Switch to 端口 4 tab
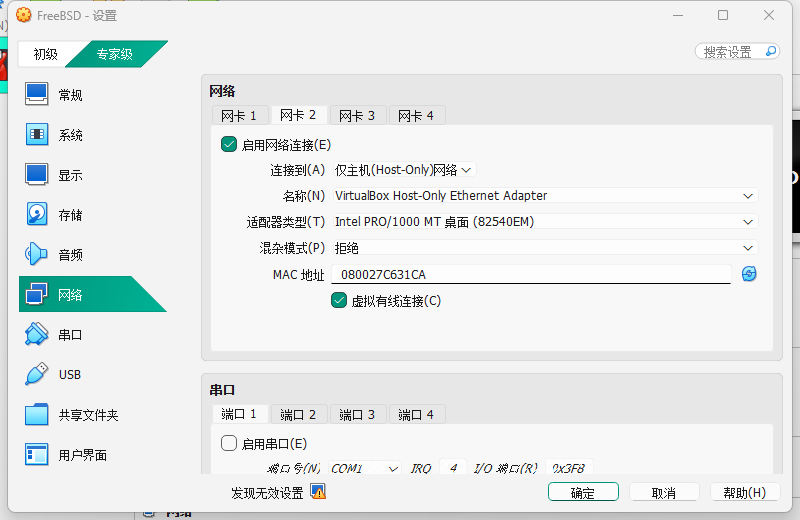800x520 pixels. (416, 414)
